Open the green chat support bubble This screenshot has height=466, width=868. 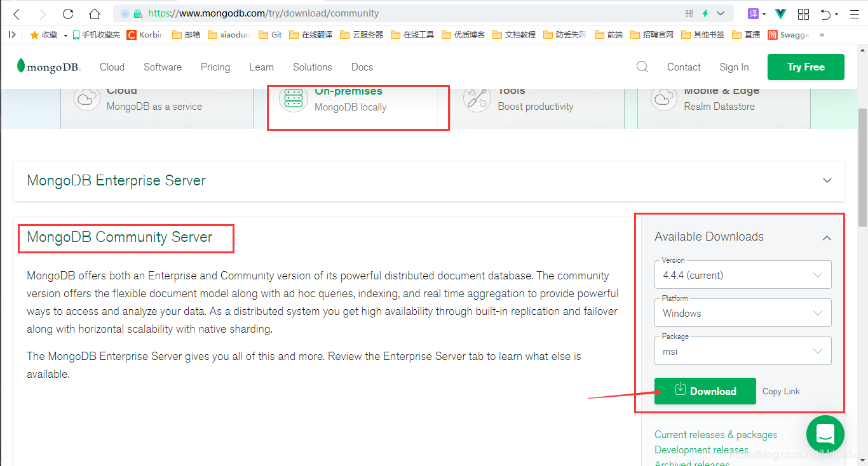click(825, 434)
